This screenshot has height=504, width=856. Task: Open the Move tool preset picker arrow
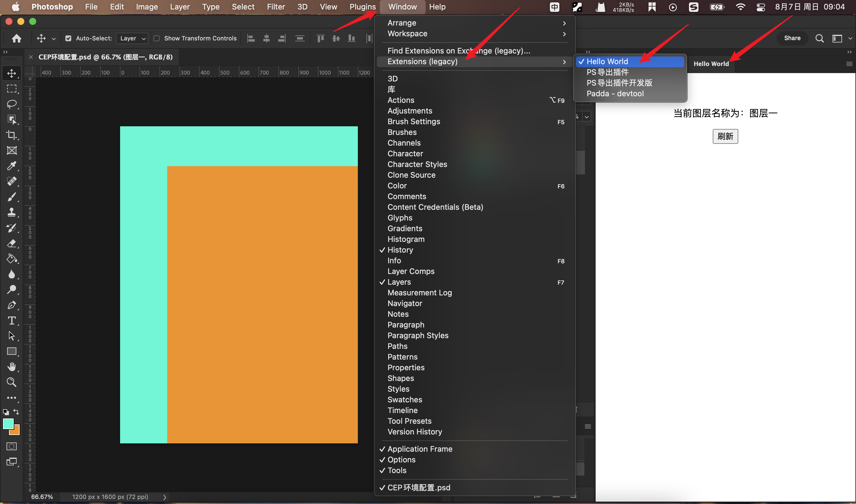click(x=54, y=39)
